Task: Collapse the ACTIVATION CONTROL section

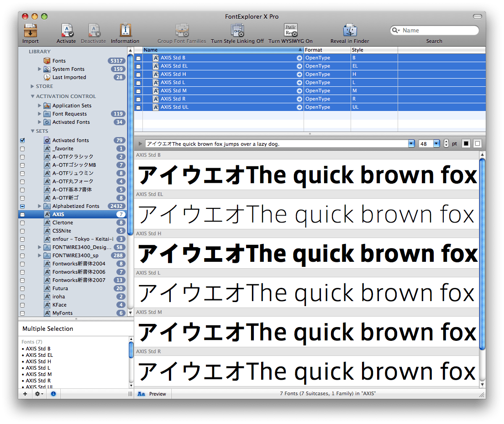Action: [32, 96]
